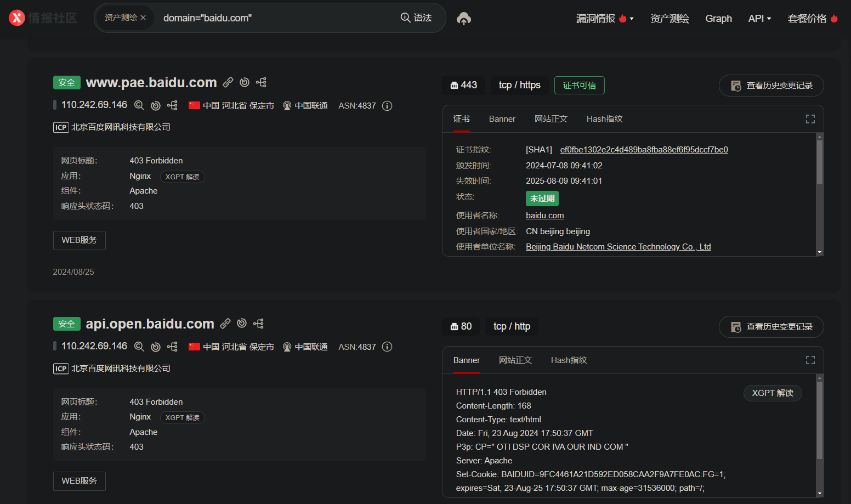Switch to Banner tab in first card
851x504 pixels.
[x=502, y=119]
